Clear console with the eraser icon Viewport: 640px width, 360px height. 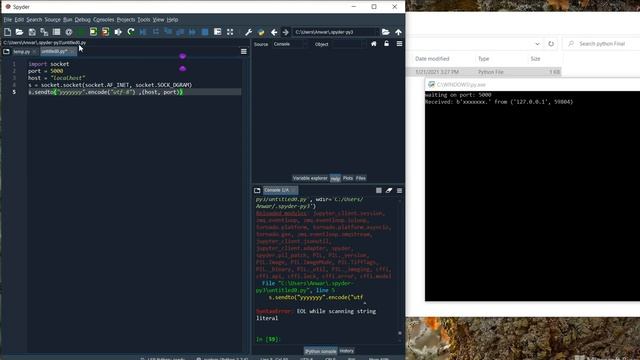click(389, 190)
